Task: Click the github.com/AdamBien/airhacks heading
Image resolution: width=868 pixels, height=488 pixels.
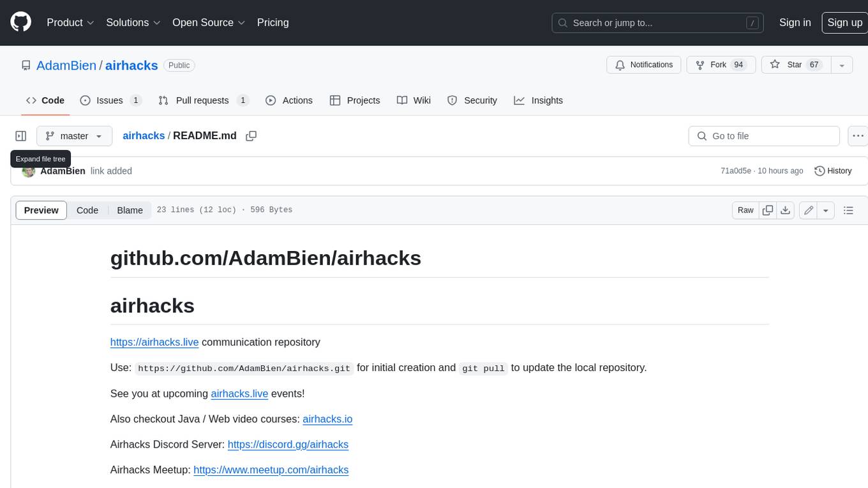Action: point(266,258)
